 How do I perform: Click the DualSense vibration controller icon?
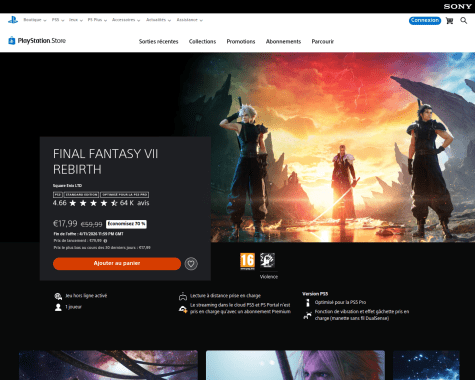point(307,315)
